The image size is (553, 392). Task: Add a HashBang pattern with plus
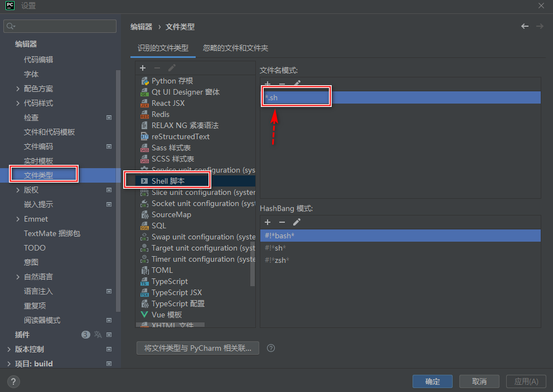tap(268, 222)
